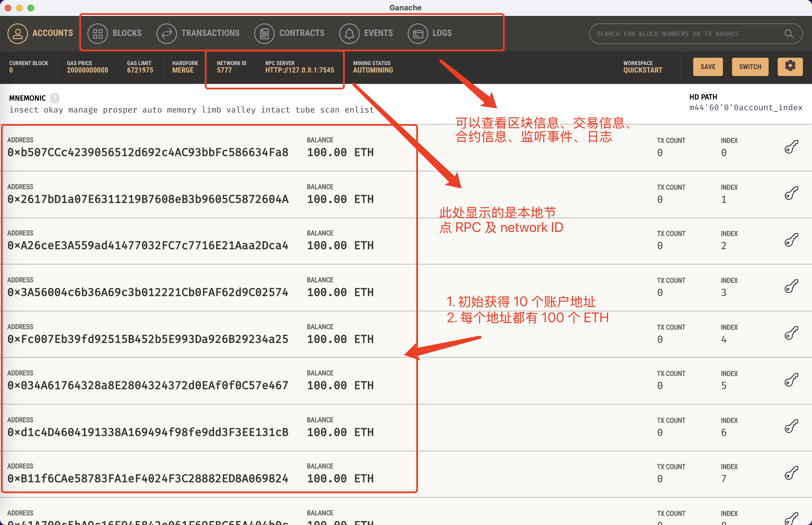The width and height of the screenshot is (812, 525).
Task: Minimize the Ganache window with yellow button
Action: coord(19,8)
